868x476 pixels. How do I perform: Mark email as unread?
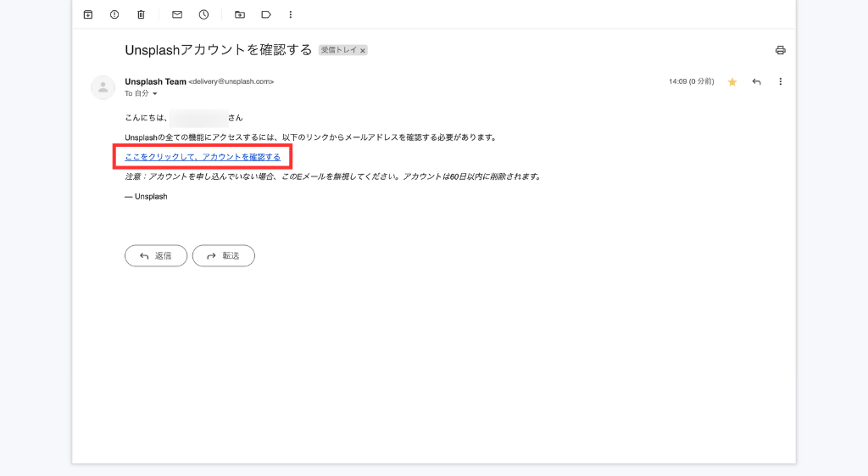click(177, 14)
